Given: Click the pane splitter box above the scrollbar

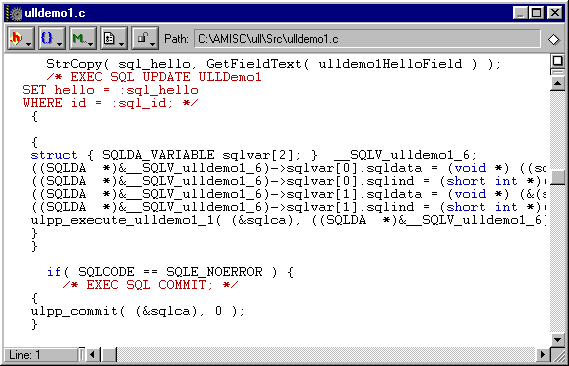Looking at the screenshot, I should 557,61.
